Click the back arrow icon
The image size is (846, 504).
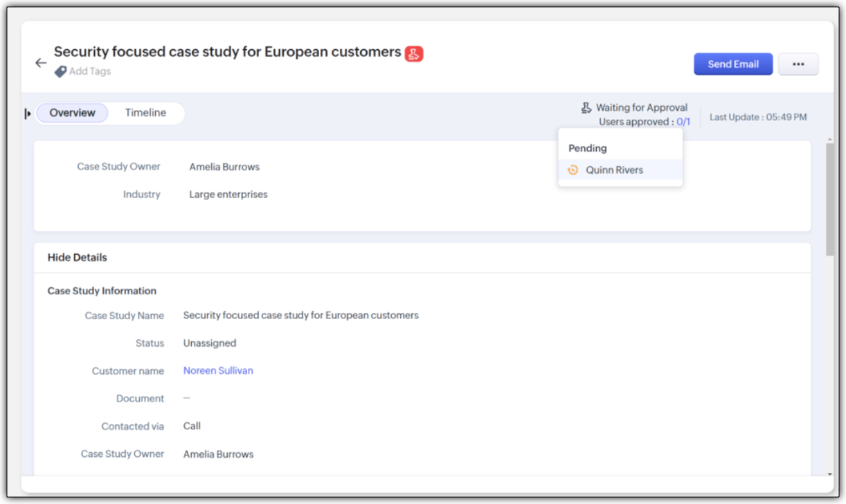click(x=41, y=63)
